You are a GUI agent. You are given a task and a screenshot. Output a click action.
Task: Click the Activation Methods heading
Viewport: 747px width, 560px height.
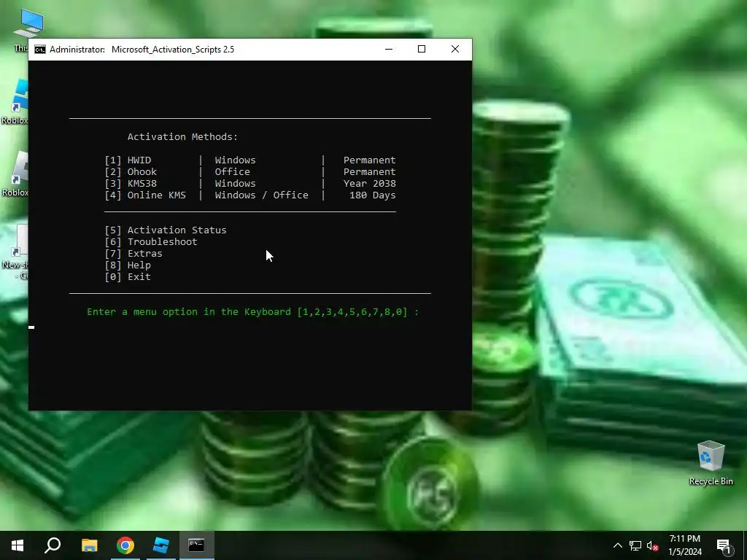(182, 136)
